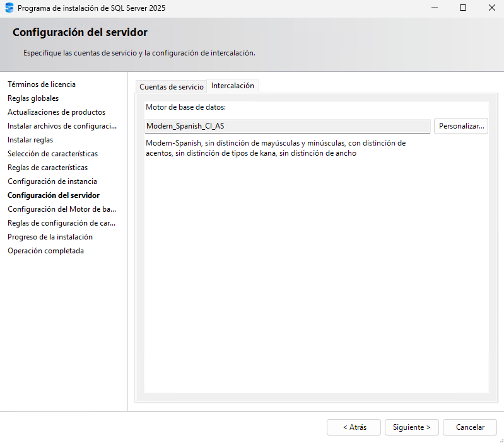This screenshot has width=504, height=443.
Task: Maximize the installer window
Action: click(x=463, y=8)
